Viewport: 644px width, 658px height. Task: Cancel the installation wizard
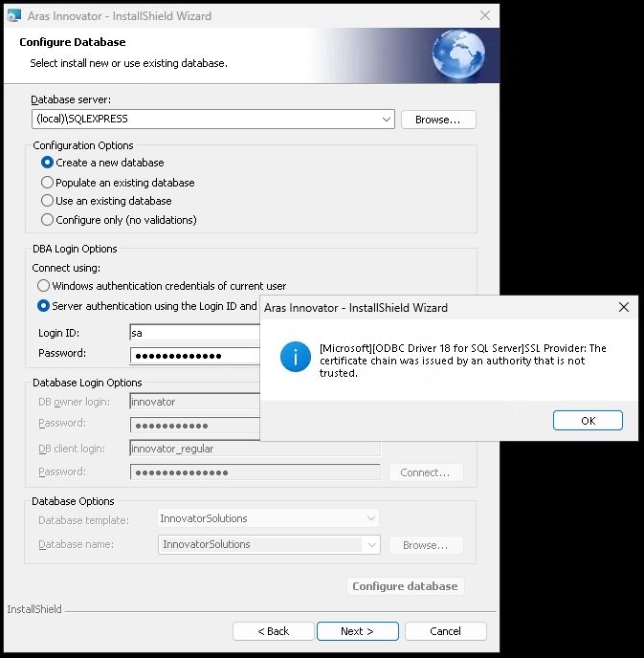point(445,631)
